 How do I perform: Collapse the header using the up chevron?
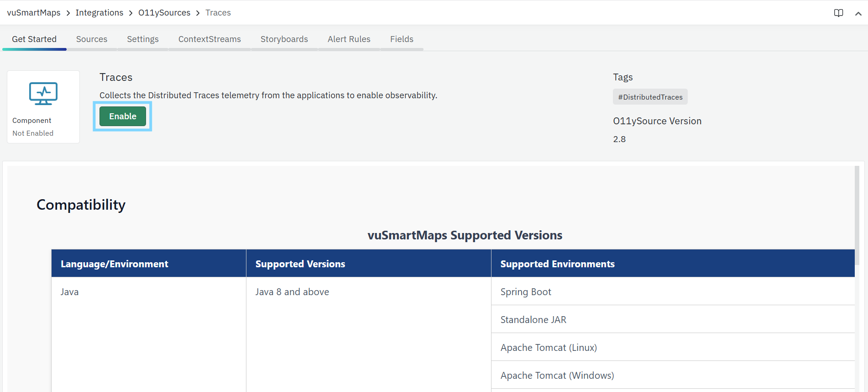[858, 13]
